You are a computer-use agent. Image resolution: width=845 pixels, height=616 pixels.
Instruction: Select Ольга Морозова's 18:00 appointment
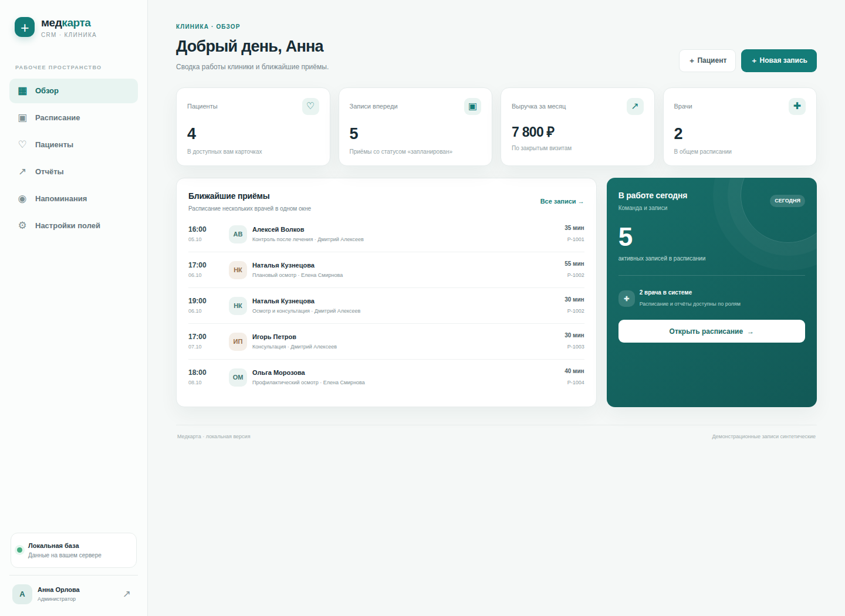pyautogui.click(x=386, y=377)
